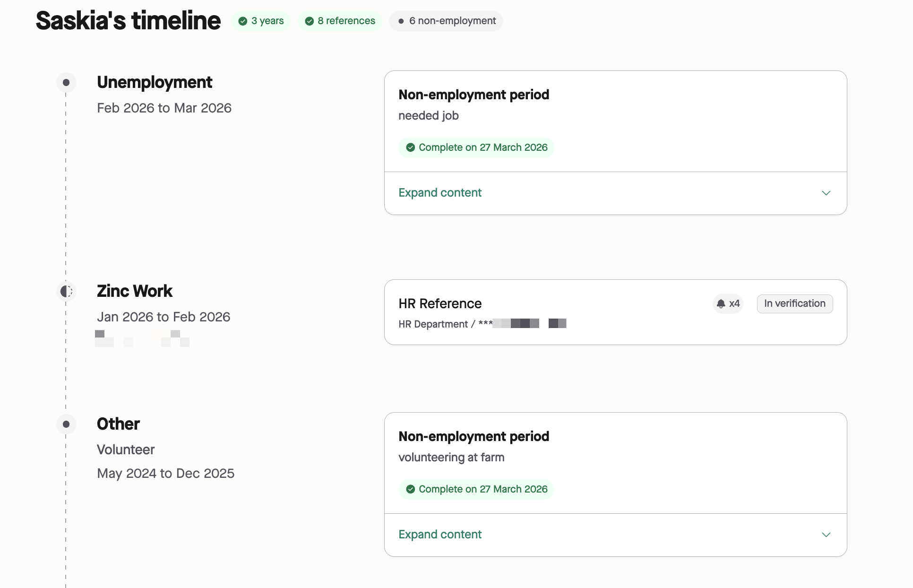Click the Unemployment entry title
The width and height of the screenshot is (913, 588).
pos(155,82)
